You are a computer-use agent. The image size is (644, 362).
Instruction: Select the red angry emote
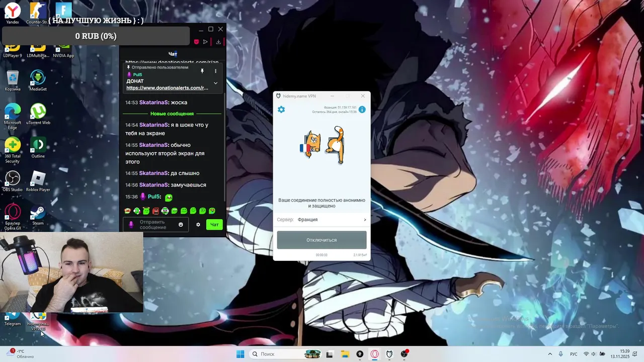pyautogui.click(x=155, y=211)
